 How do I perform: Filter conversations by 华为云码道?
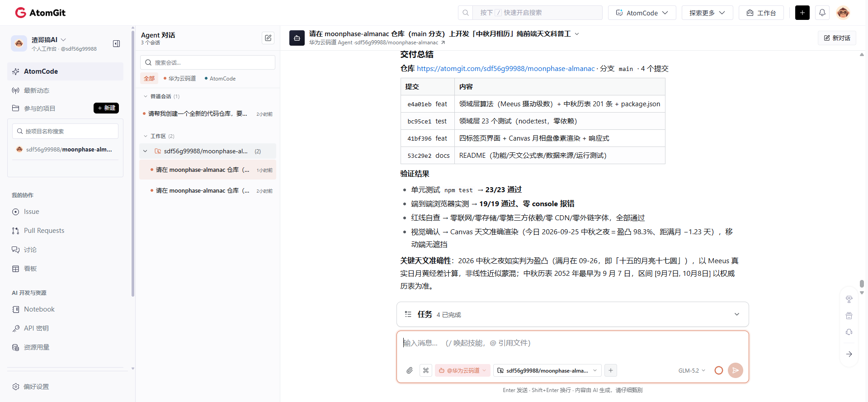(179, 79)
